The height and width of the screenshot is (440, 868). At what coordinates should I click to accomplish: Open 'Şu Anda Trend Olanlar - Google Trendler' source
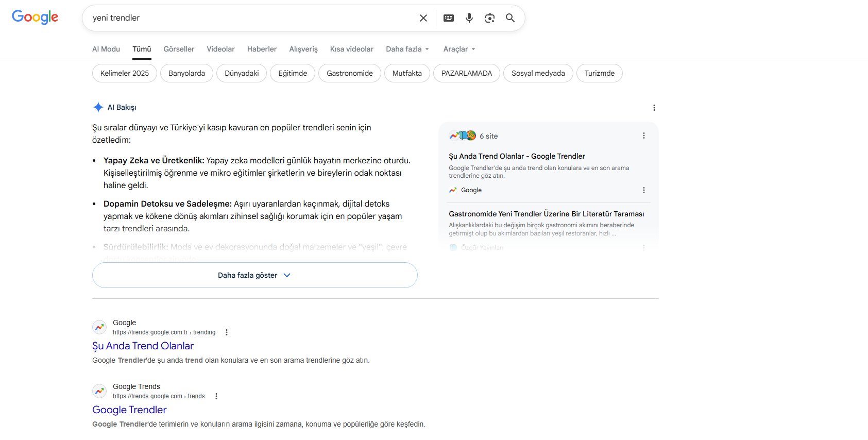coord(517,156)
